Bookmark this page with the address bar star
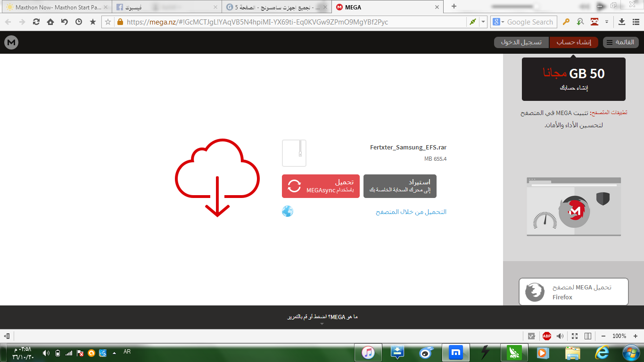644x362 pixels. [108, 22]
